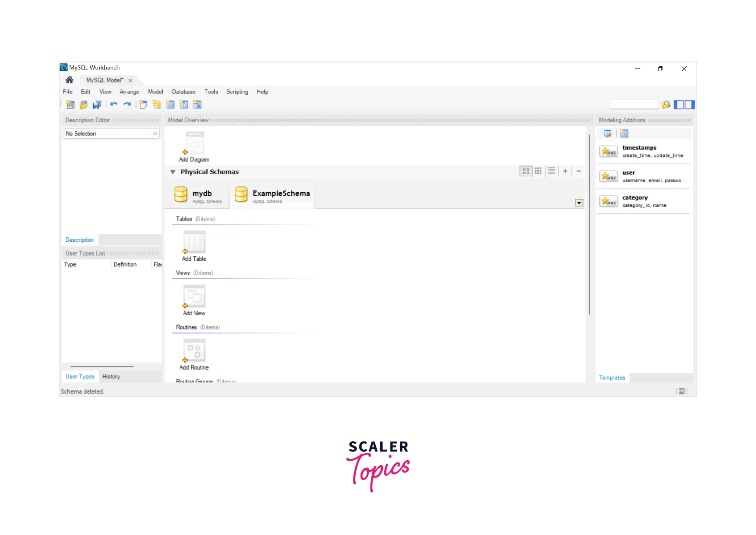Open the Database menu

[x=183, y=92]
